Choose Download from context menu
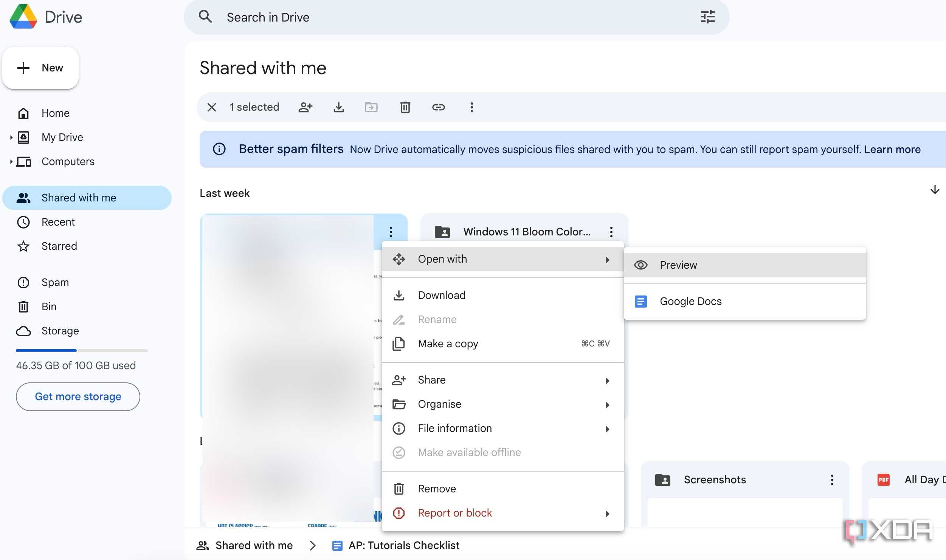946x560 pixels. [x=502, y=295]
